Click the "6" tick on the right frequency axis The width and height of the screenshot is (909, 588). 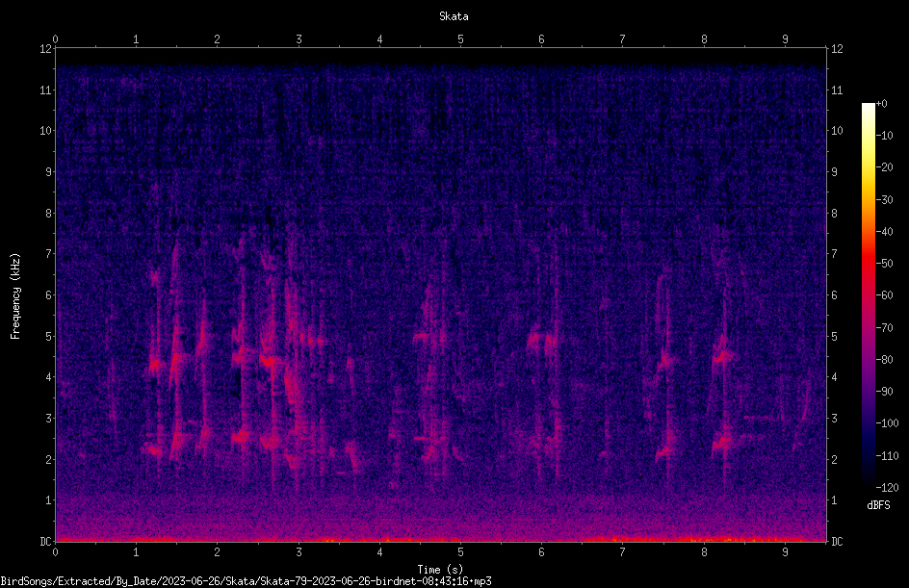(834, 294)
